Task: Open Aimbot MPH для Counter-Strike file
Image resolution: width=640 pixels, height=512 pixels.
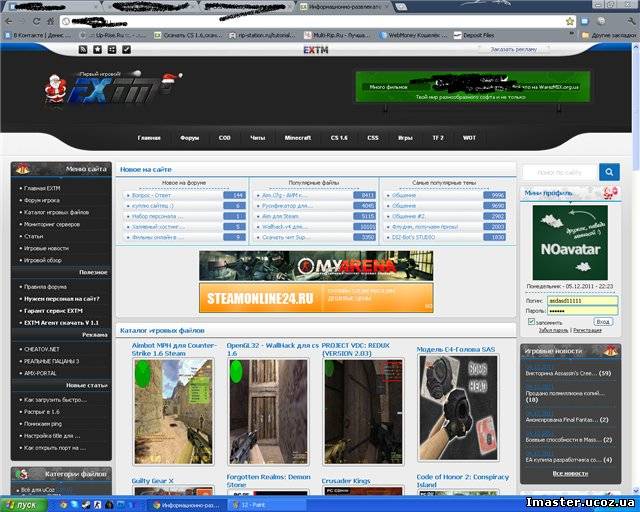Action: 174,349
